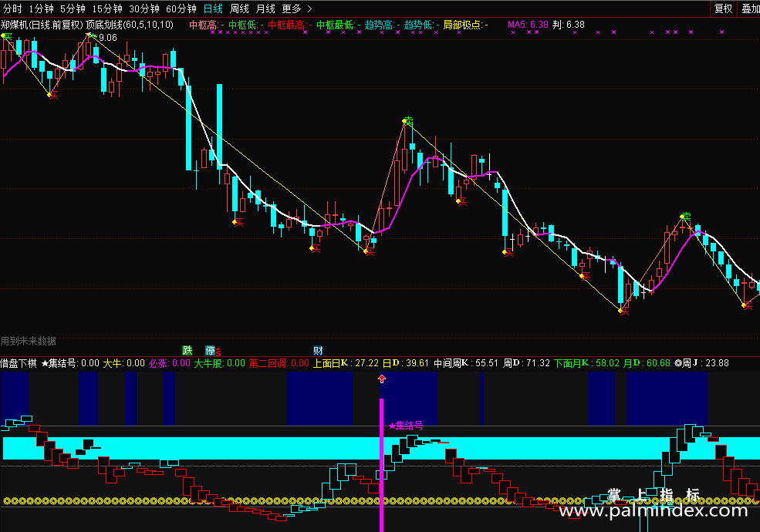Click the 中枢最低 indicator value
Viewport: 760px width, 532px height.
tap(338, 25)
